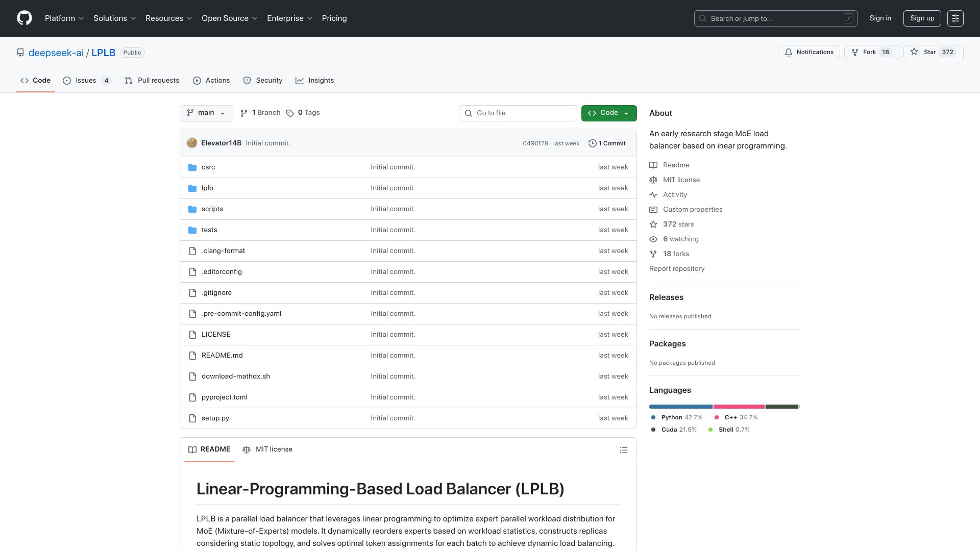Click the dark Cuda segment of language bar
This screenshot has width=980, height=551.
(x=782, y=407)
